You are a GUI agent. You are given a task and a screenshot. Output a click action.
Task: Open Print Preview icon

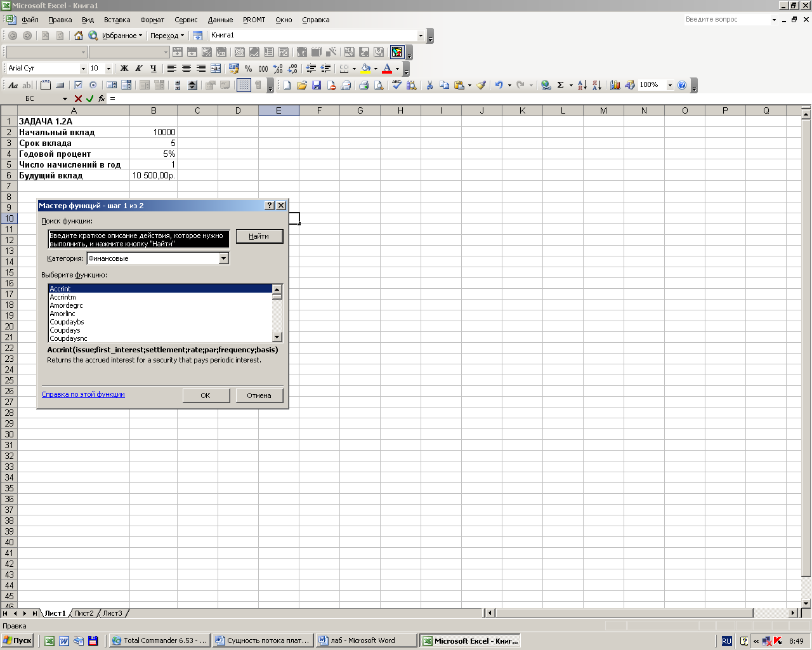(x=378, y=85)
